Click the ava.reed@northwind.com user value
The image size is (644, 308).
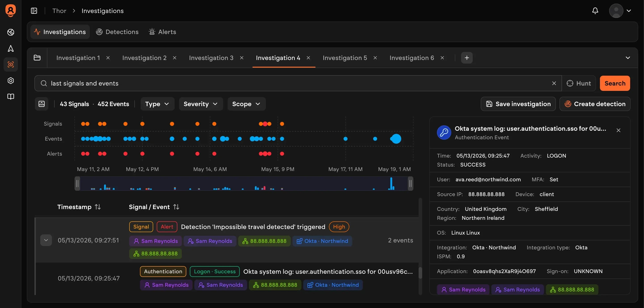(488, 179)
